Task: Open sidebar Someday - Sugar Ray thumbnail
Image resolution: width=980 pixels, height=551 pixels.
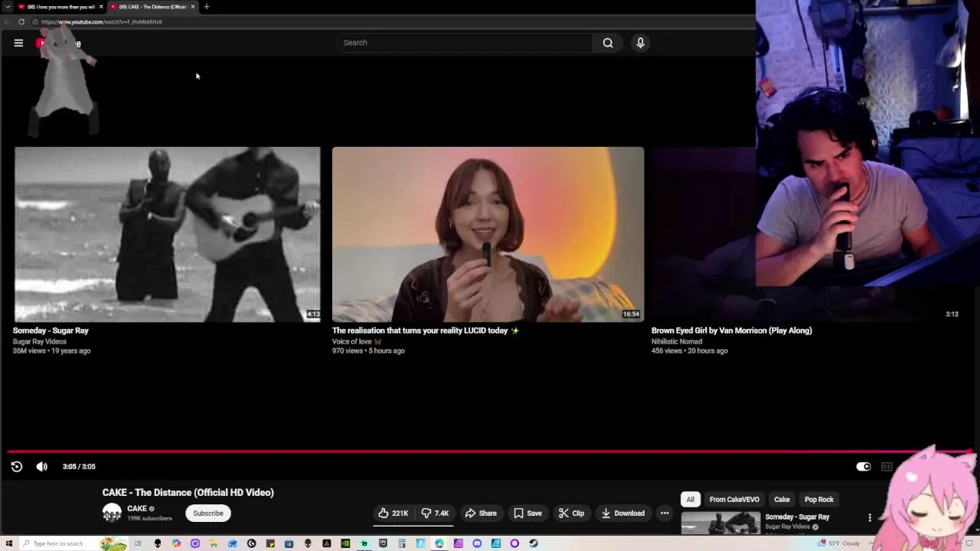Action: (720, 523)
